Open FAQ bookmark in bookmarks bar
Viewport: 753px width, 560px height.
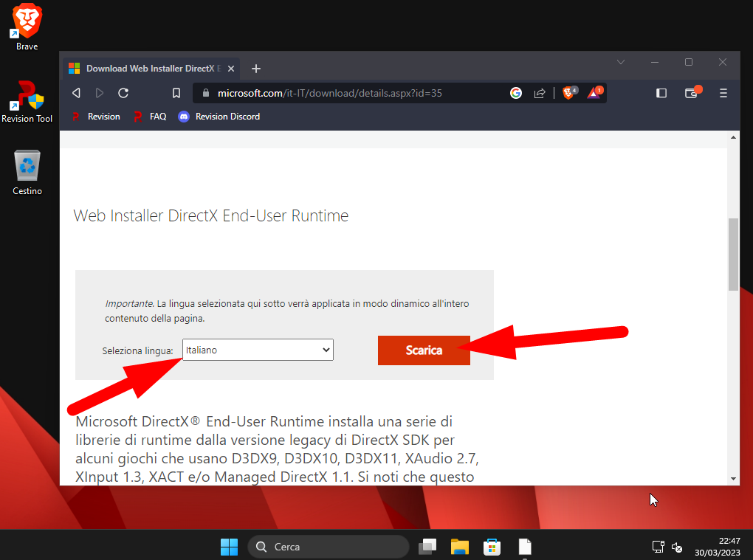pos(151,117)
